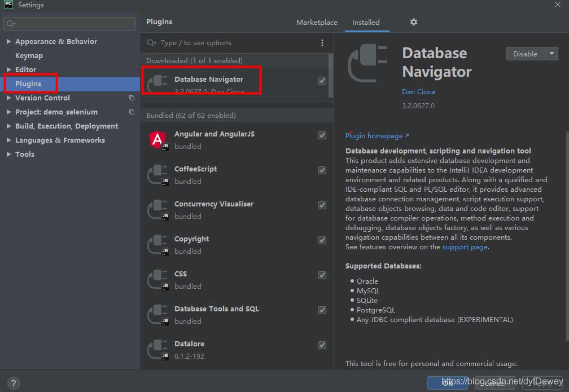Click the copy icon beside Project: demo_selenium
569x392 pixels.
(x=132, y=112)
